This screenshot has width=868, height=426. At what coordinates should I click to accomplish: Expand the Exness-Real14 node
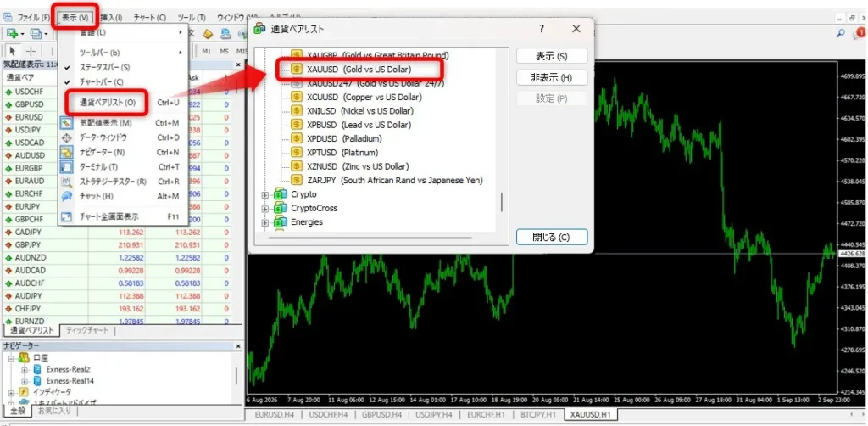click(x=25, y=381)
